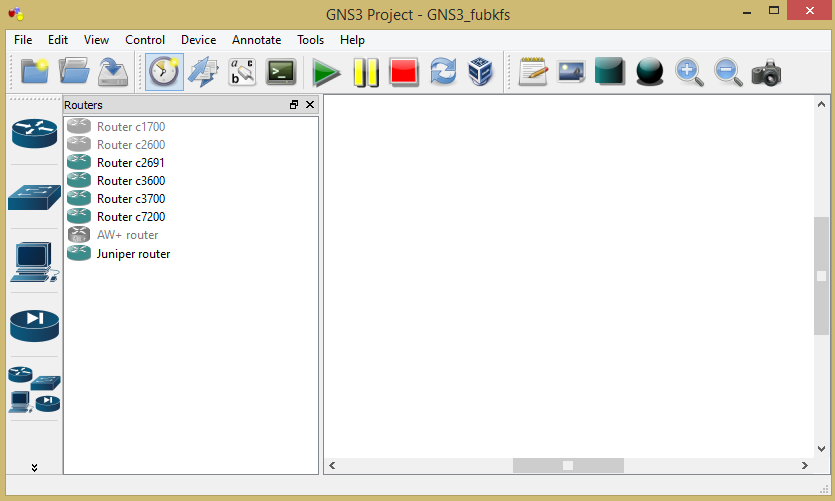
Task: Open the Annotate menu
Action: pos(256,40)
